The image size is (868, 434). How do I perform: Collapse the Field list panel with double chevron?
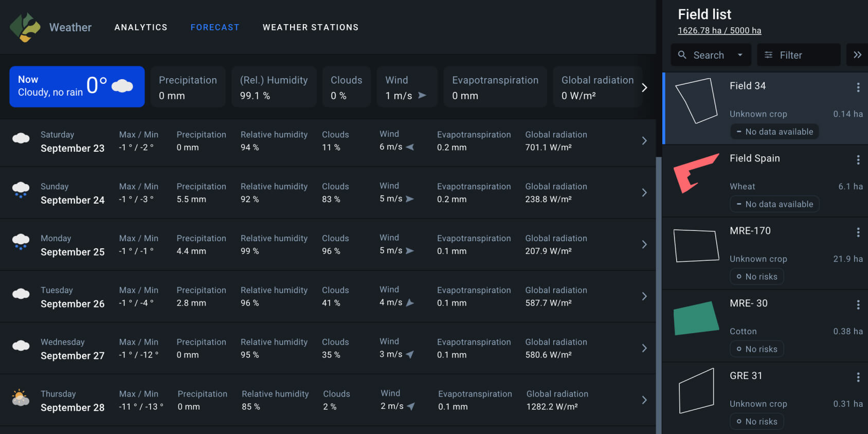point(857,55)
